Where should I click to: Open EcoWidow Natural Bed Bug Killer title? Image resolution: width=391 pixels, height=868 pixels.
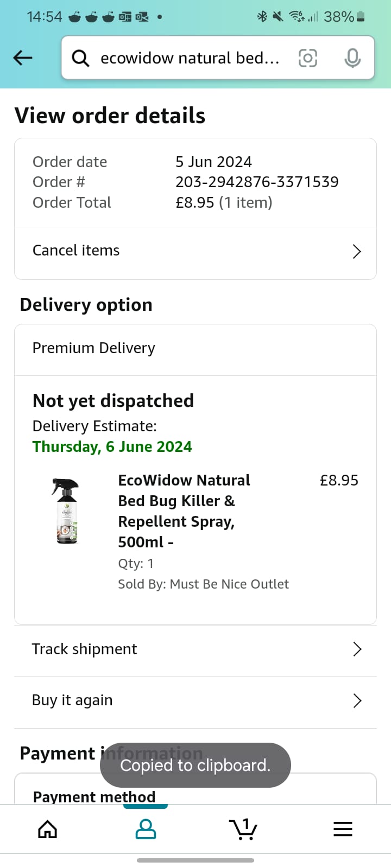[x=184, y=511]
